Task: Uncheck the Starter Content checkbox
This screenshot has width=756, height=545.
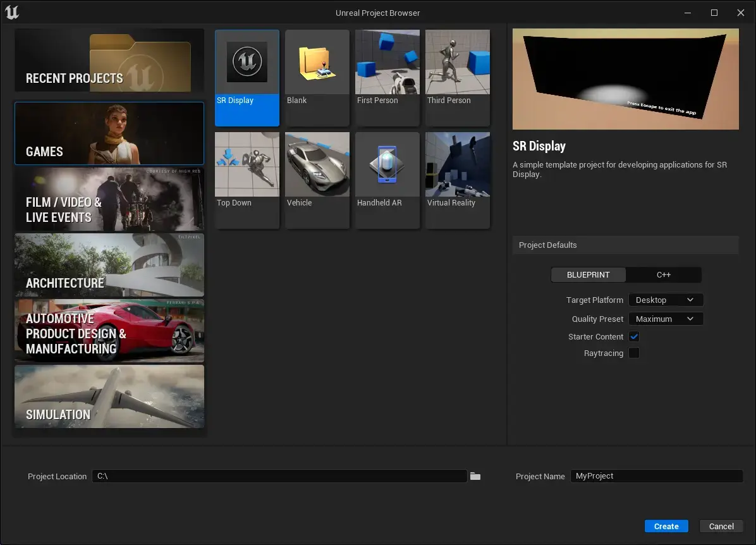Action: point(634,337)
